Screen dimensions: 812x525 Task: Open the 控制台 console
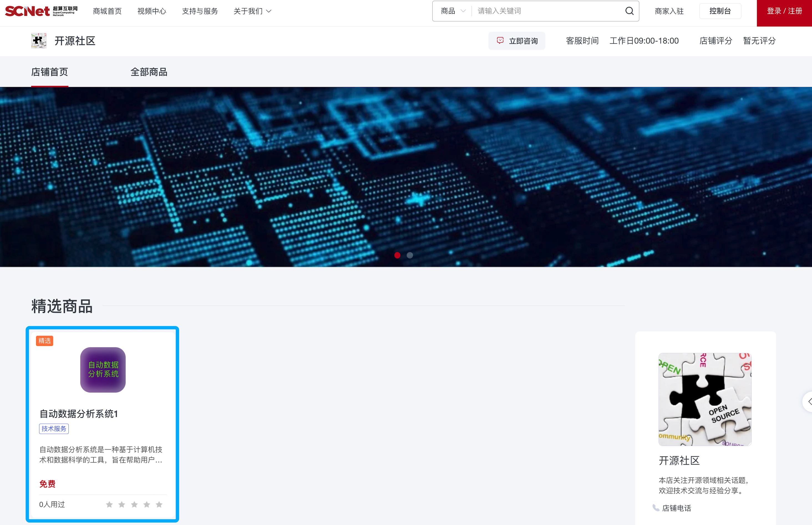(x=720, y=11)
